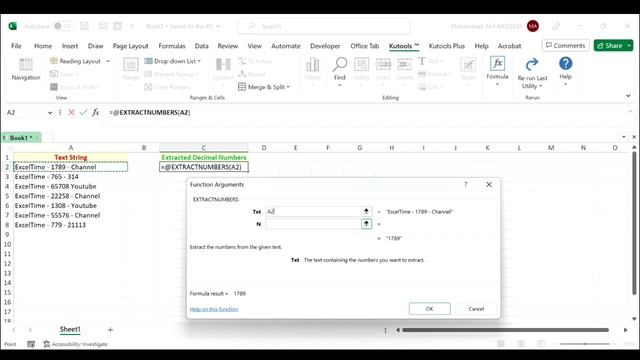Click OK in Function Arguments dialog

(429, 309)
